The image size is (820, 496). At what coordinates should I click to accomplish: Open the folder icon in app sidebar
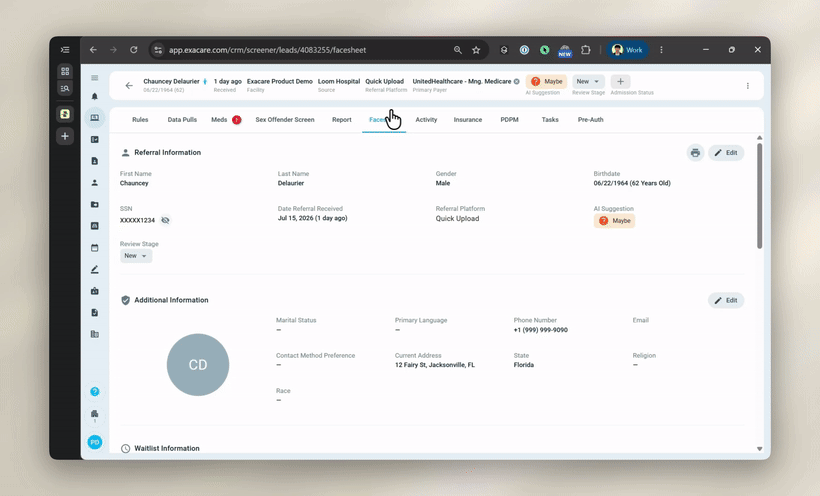(x=95, y=205)
